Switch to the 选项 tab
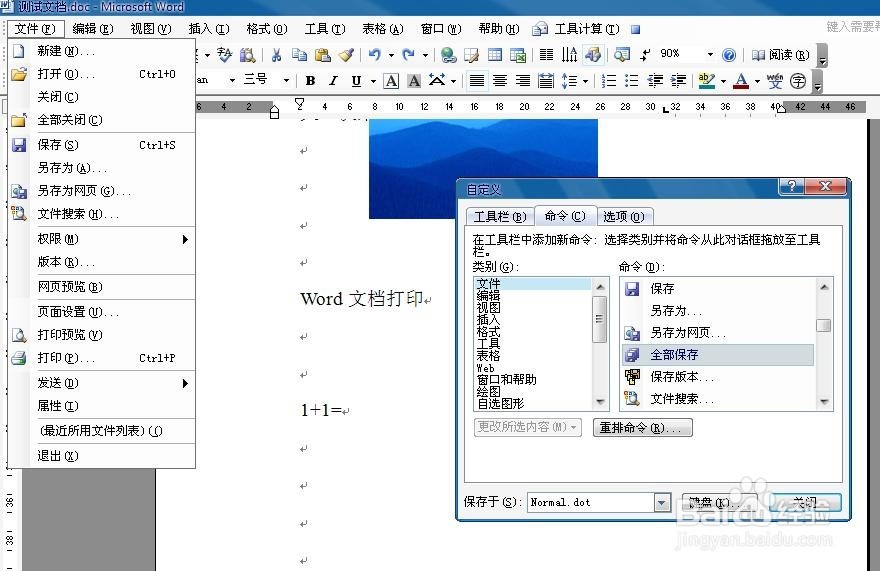 (624, 217)
